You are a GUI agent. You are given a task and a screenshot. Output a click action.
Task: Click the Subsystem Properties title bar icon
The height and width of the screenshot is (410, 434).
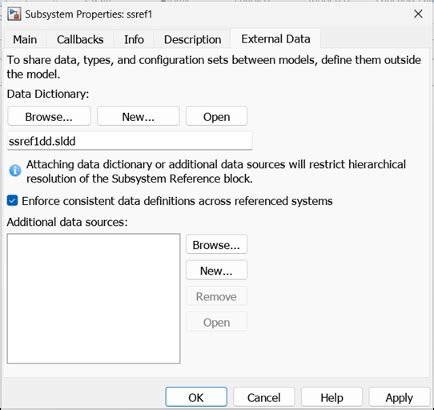pos(15,14)
